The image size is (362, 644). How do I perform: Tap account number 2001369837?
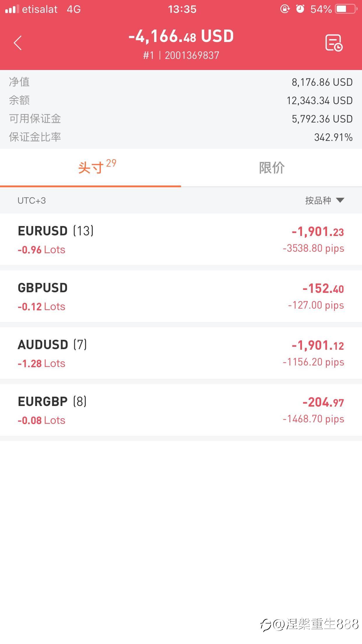192,55
